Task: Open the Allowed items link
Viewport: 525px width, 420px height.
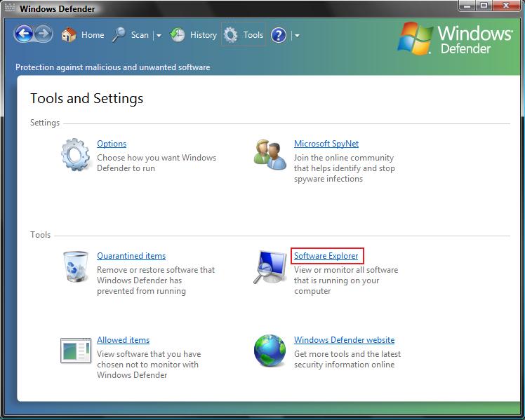Action: coord(124,340)
